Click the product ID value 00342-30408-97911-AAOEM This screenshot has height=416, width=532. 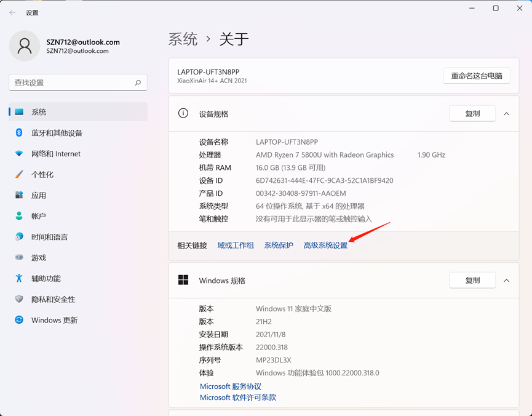[x=301, y=193]
